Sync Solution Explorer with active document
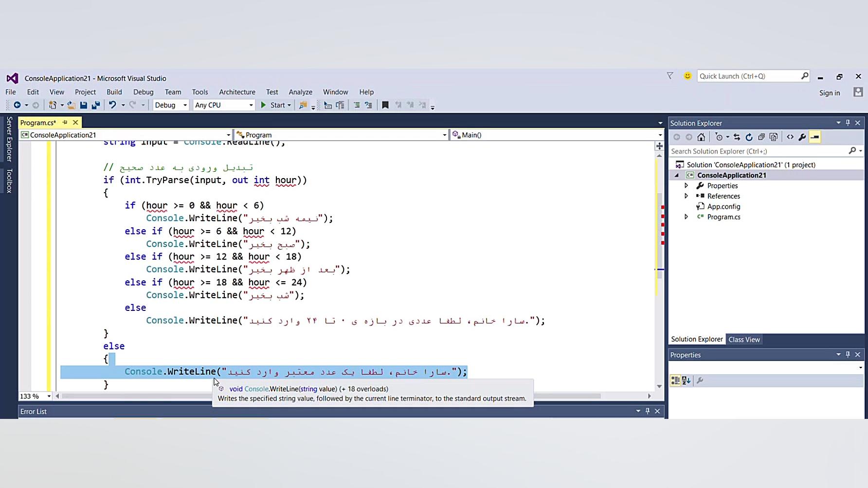Viewport: 868px width, 488px height. [x=737, y=137]
